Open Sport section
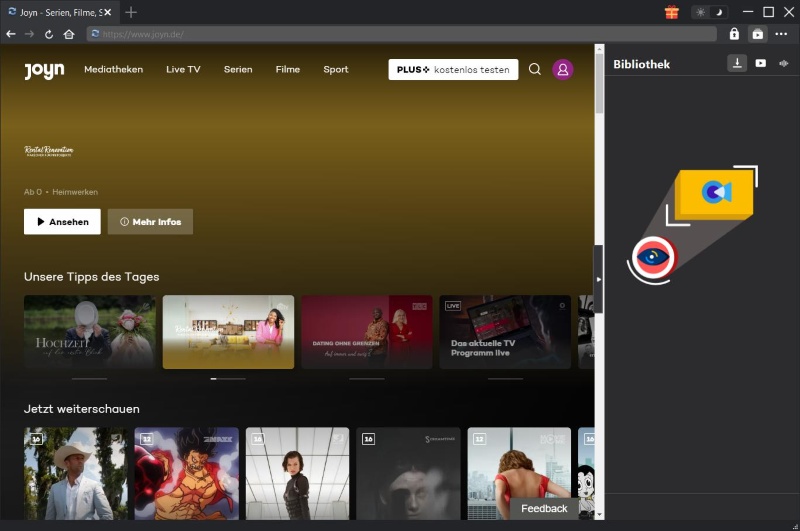Screen dimensions: 800x531 pyautogui.click(x=336, y=69)
